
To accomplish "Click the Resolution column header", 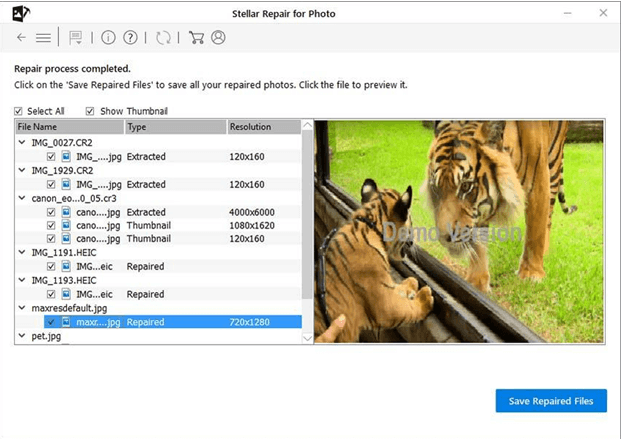I will click(262, 128).
